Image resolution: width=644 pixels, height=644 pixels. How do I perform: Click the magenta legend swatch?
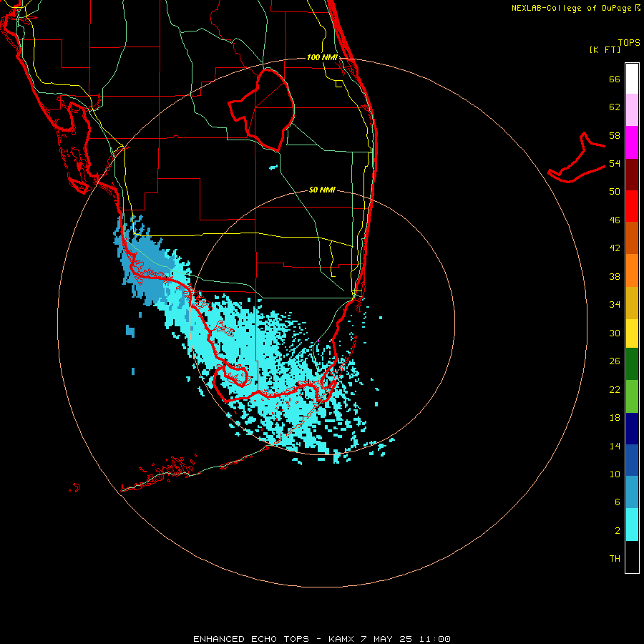click(x=632, y=142)
